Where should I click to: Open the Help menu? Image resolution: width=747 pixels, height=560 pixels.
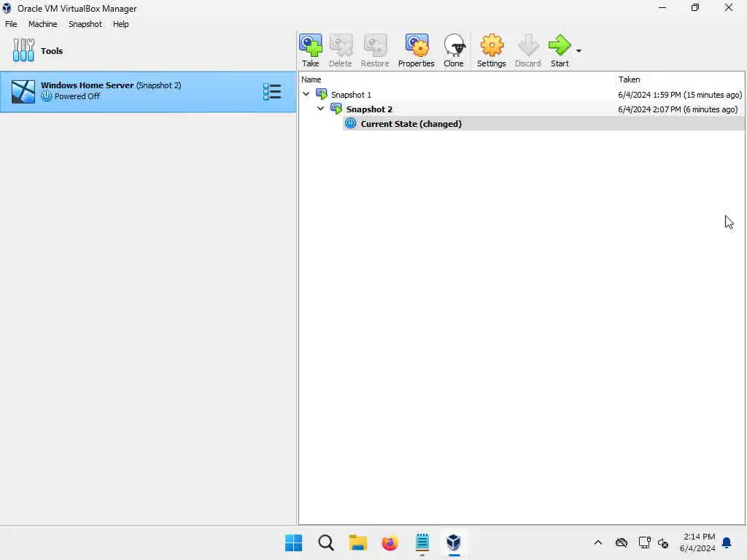(x=120, y=24)
